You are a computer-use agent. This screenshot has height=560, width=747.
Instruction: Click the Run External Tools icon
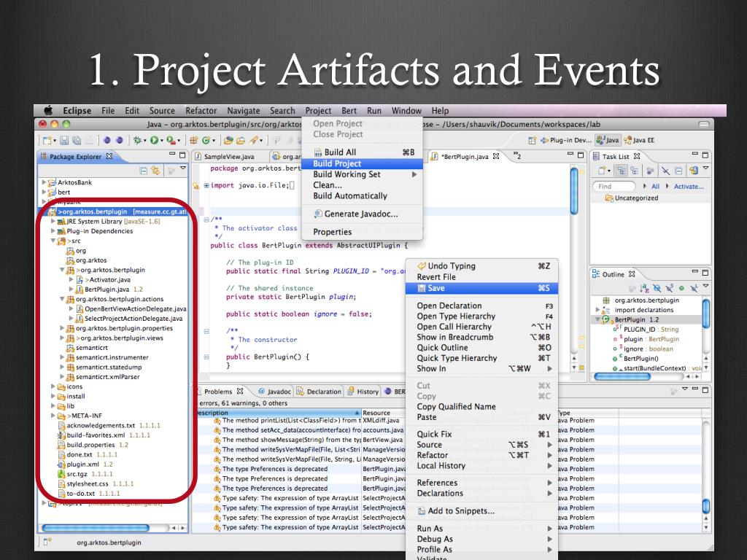(x=171, y=141)
